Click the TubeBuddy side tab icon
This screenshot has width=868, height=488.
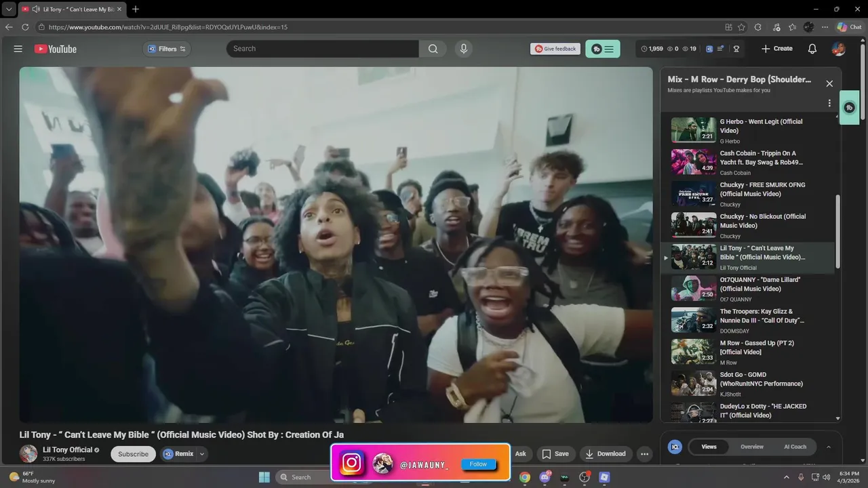[x=849, y=108]
